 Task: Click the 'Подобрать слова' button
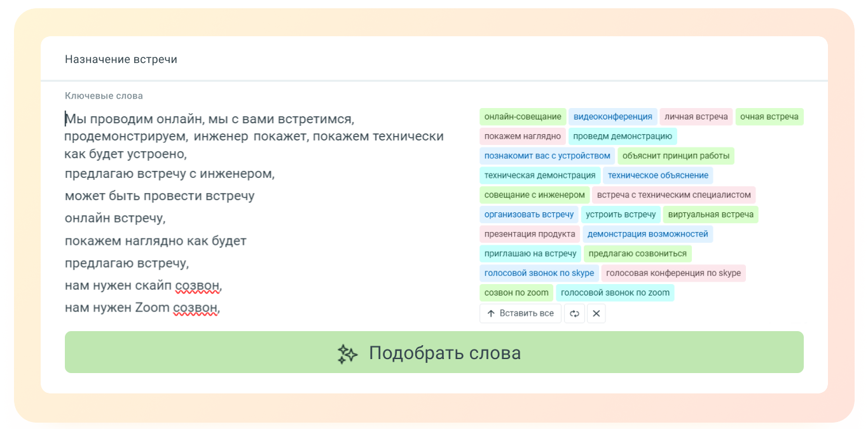pyautogui.click(x=434, y=352)
